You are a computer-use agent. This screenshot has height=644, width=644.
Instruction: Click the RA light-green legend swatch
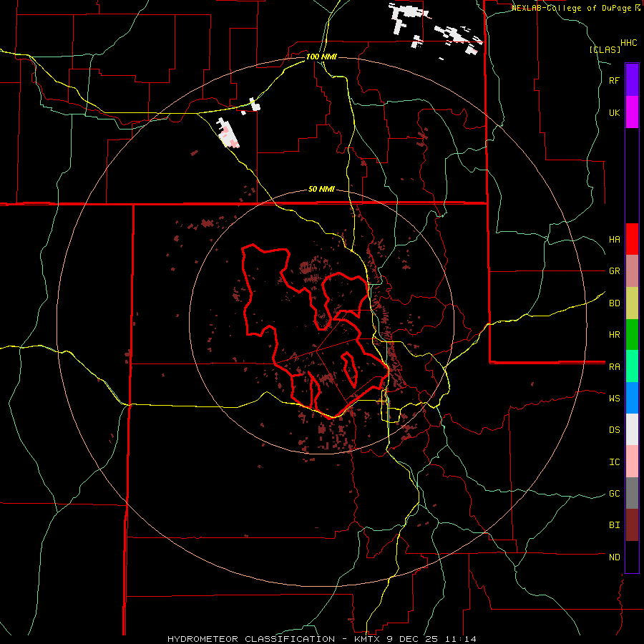632,366
